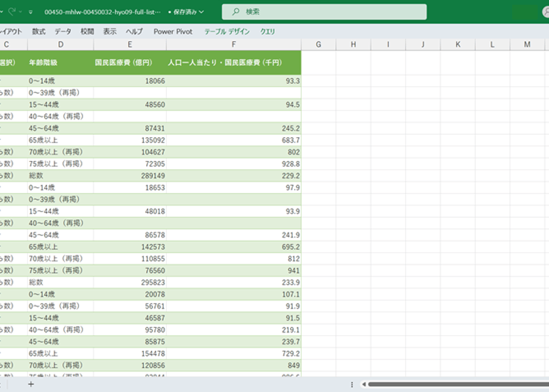The image size is (549, 392).
Task: Select cell with value 110855
Action: 130,258
